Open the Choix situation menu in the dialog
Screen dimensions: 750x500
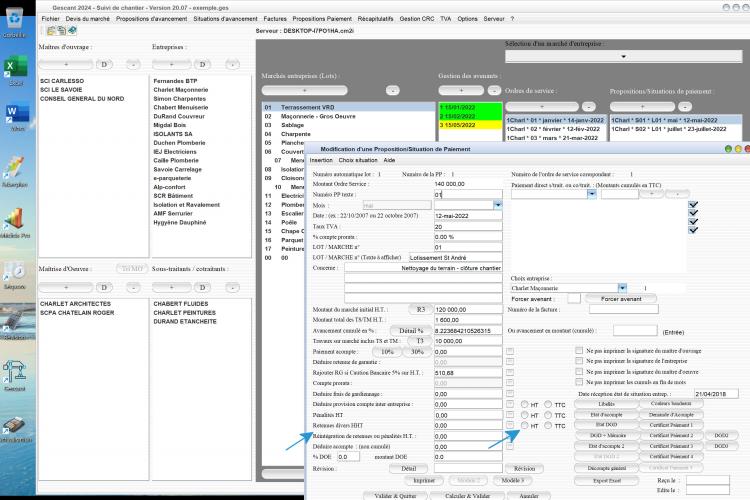click(x=358, y=160)
